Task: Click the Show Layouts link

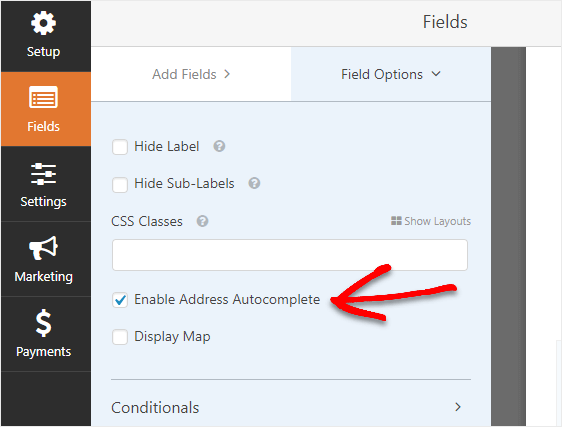Action: tap(431, 221)
